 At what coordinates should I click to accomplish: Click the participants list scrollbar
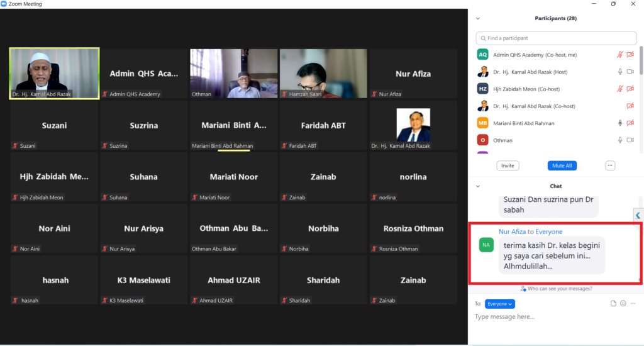point(641,60)
